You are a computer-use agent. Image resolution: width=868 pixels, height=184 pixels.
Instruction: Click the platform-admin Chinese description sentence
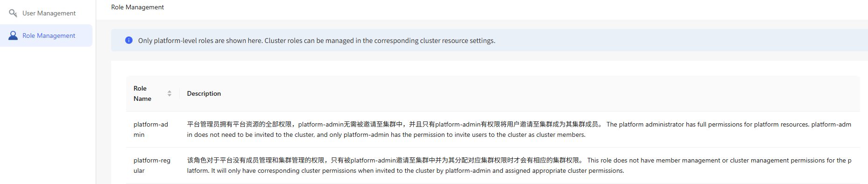[x=395, y=124]
